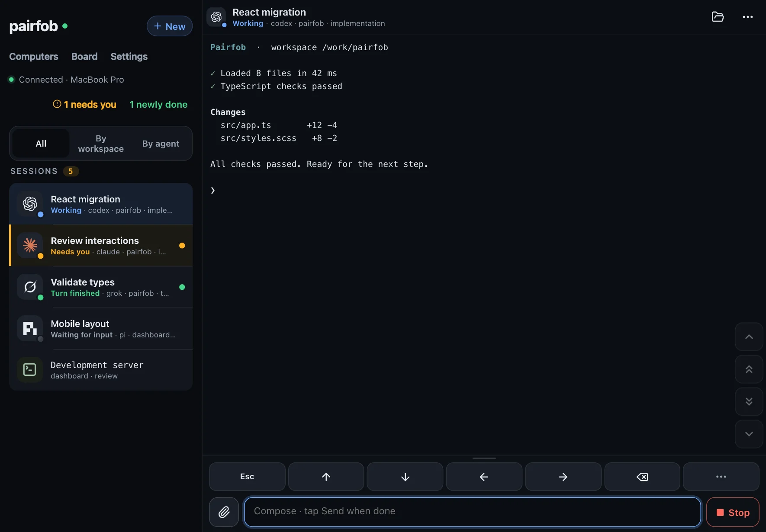Send the up arrow key
Viewport: 766px width, 532px height.
point(326,477)
